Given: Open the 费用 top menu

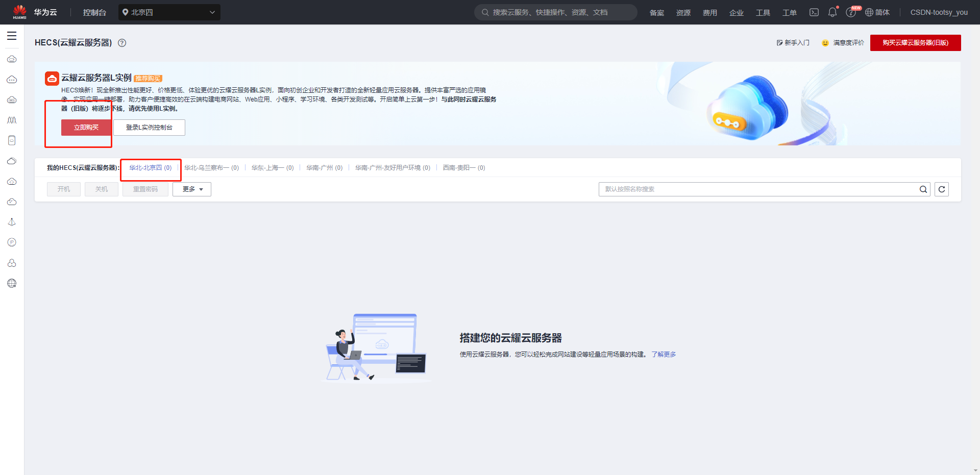Looking at the screenshot, I should point(710,12).
